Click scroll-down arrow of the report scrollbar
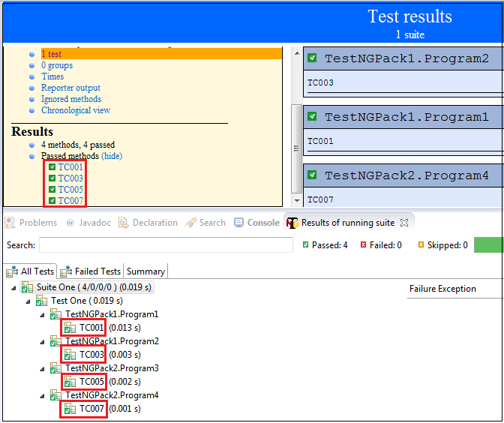The height and width of the screenshot is (423, 504). click(x=297, y=201)
